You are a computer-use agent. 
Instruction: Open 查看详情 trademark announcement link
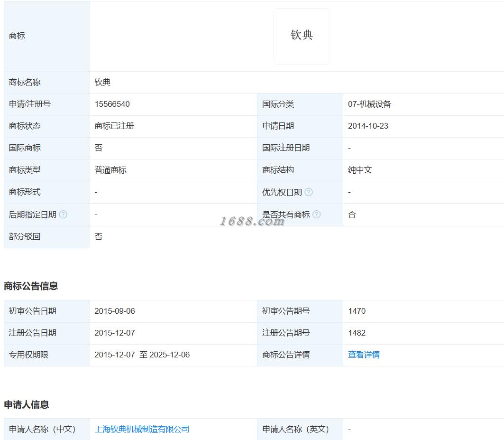tap(364, 355)
